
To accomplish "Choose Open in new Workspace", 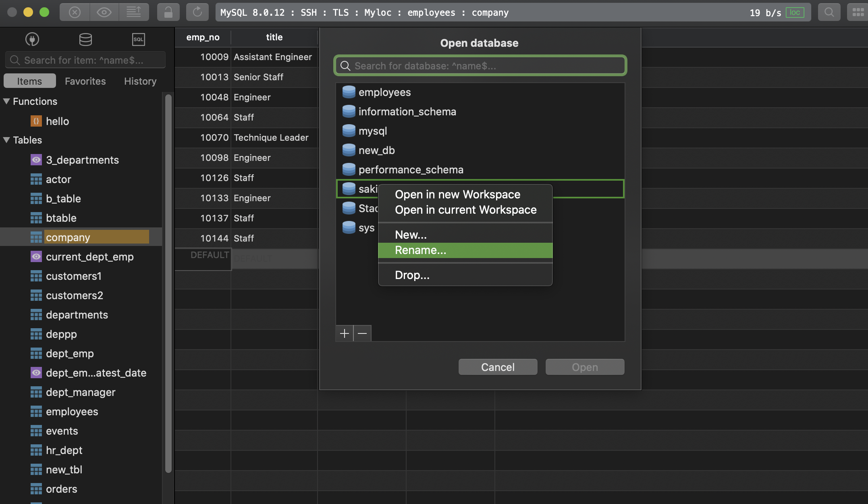I will [x=458, y=194].
